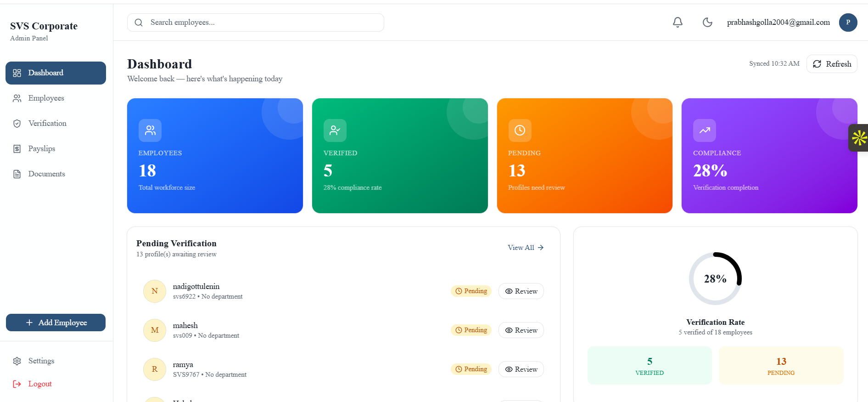868x402 pixels.
Task: Open the View All pending link
Action: pos(526,248)
